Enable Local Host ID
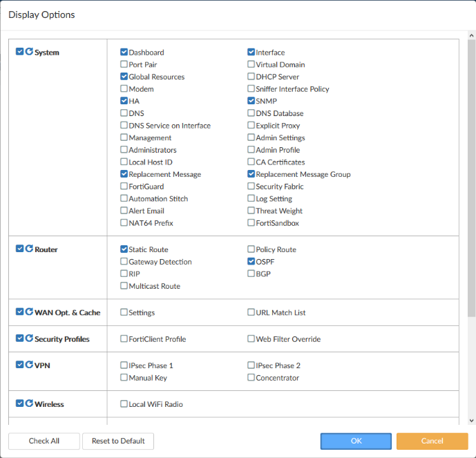Screen dimensions: 476x458 pos(124,162)
